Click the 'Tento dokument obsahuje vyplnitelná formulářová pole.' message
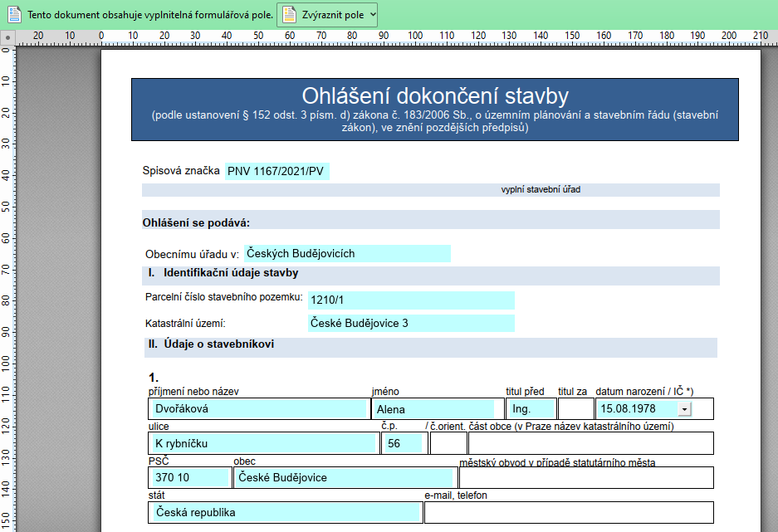Screen dimensions: 778x532 (x=150, y=15)
